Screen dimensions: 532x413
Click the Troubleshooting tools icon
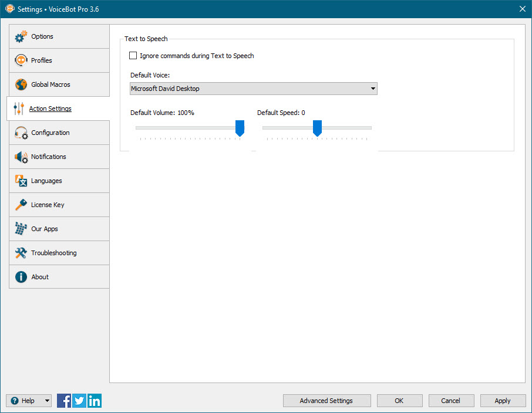click(21, 253)
